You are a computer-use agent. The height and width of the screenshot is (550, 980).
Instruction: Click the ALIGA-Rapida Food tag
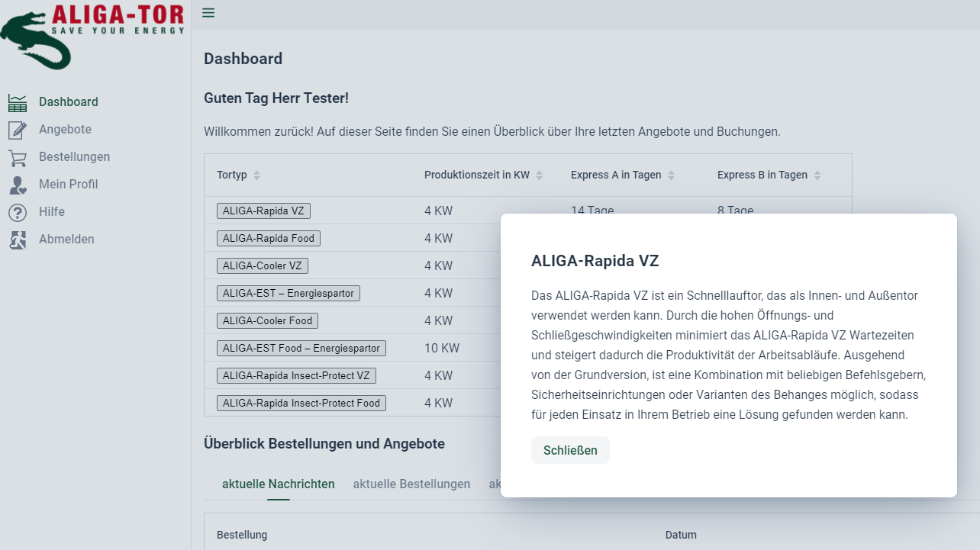coord(269,239)
